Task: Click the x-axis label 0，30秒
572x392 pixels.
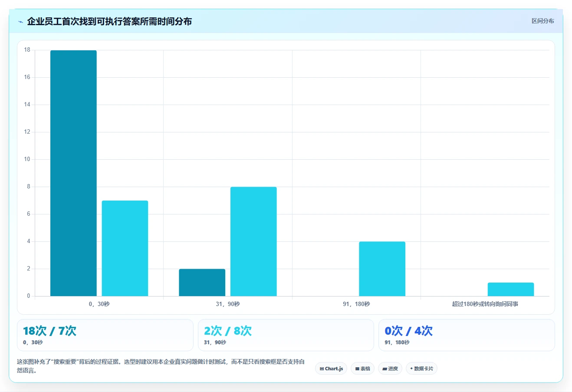Action: pyautogui.click(x=99, y=304)
